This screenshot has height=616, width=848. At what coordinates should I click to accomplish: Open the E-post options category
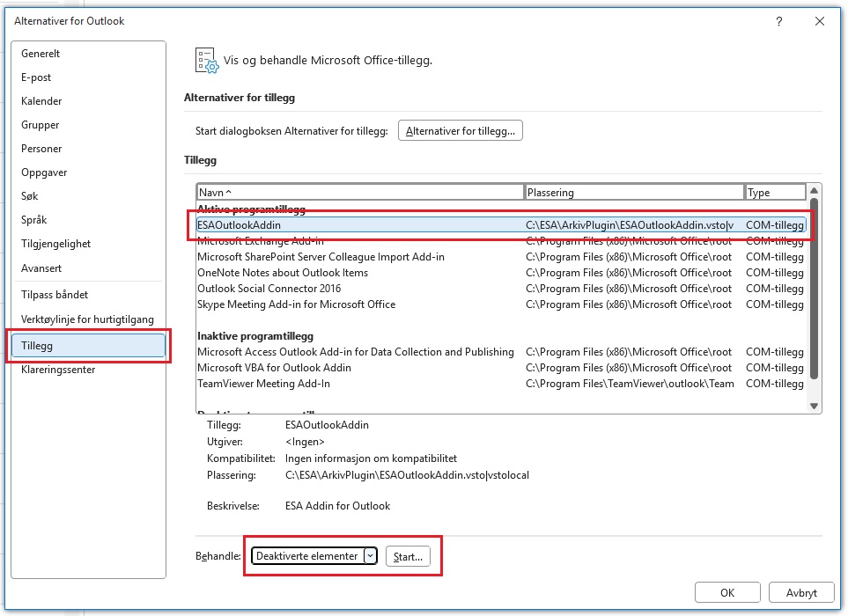(89, 77)
